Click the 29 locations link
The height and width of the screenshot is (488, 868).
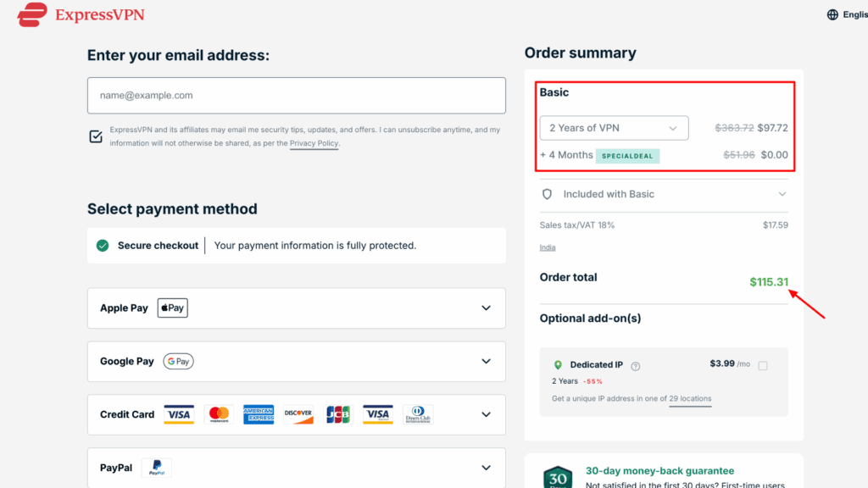[x=690, y=398]
